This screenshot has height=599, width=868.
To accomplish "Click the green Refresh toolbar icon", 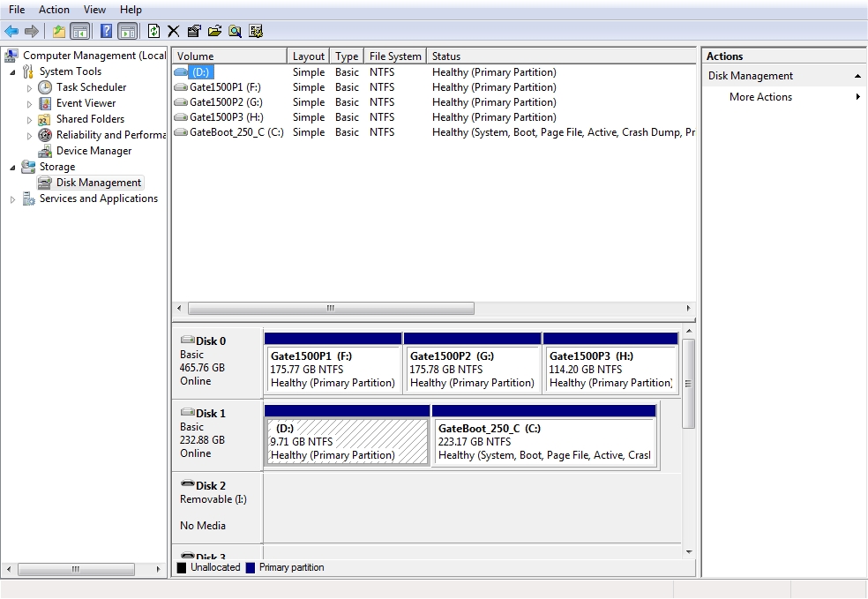I will pos(153,31).
